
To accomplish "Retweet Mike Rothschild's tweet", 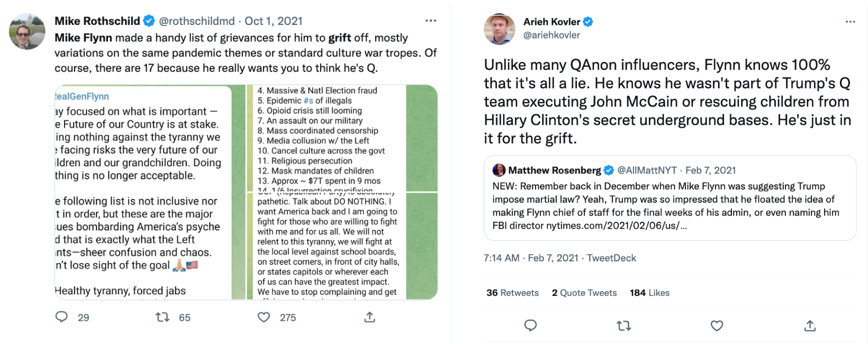I will pyautogui.click(x=162, y=317).
